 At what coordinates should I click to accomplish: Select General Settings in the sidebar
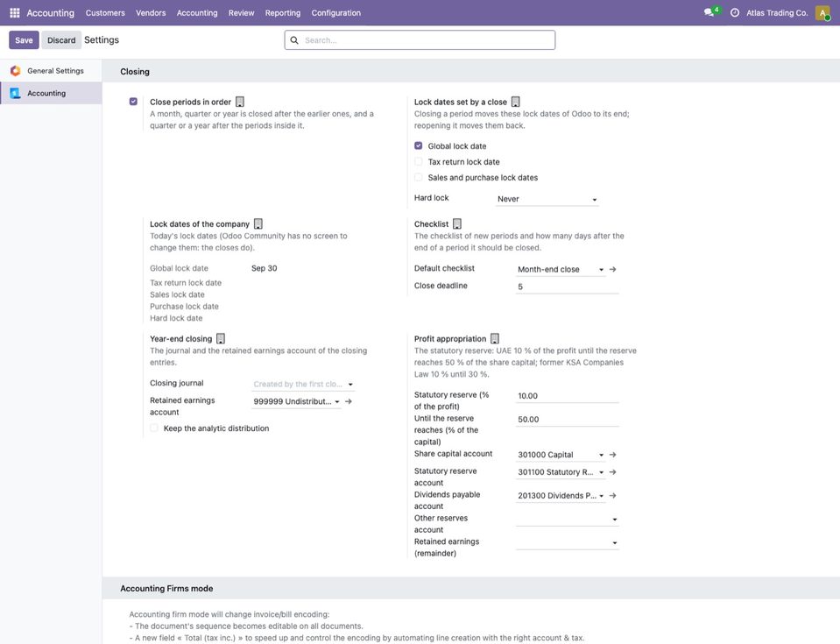51,71
